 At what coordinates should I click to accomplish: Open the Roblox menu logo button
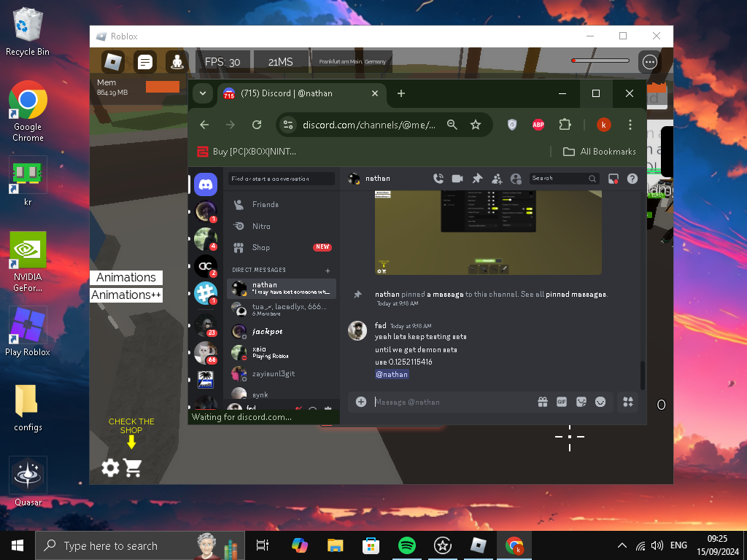click(x=113, y=62)
